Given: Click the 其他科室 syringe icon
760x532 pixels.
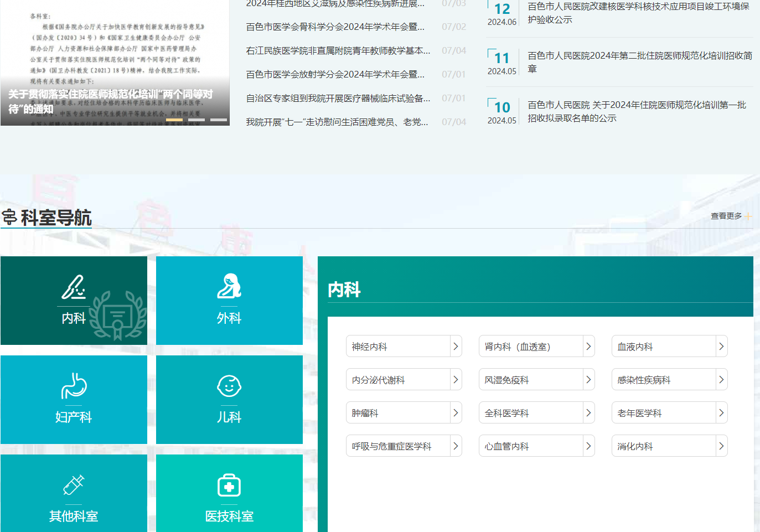Looking at the screenshot, I should tap(74, 485).
